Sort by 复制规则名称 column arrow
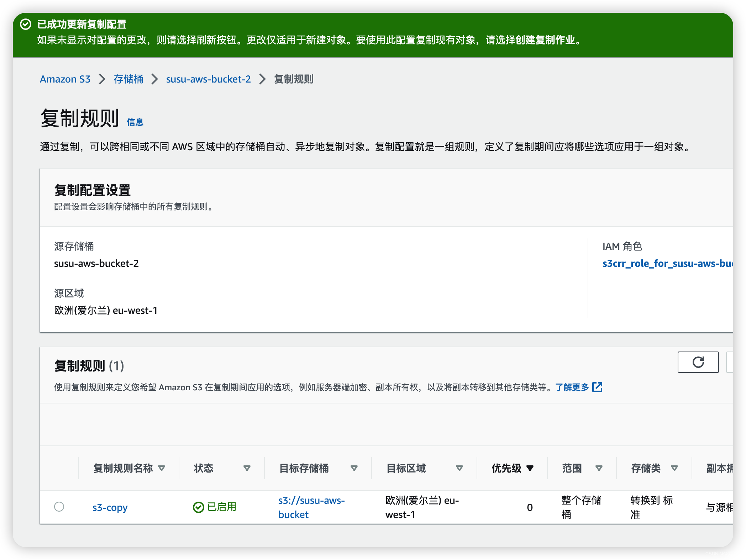Viewport: 746px width, 560px height. click(x=162, y=468)
